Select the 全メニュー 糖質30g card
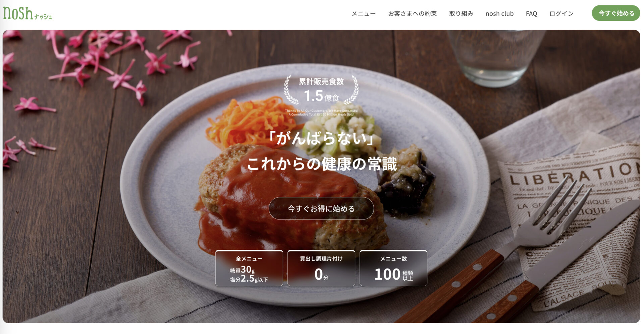 pyautogui.click(x=249, y=268)
